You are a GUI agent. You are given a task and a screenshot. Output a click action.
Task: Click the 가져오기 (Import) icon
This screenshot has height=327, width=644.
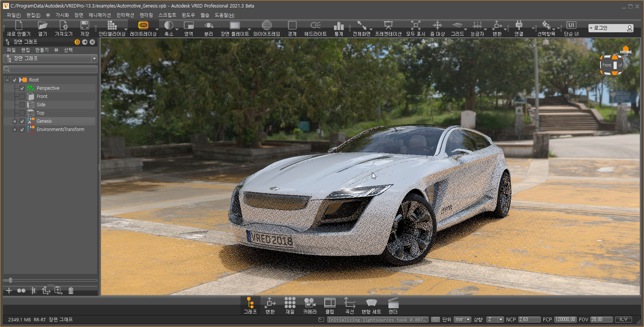(63, 25)
